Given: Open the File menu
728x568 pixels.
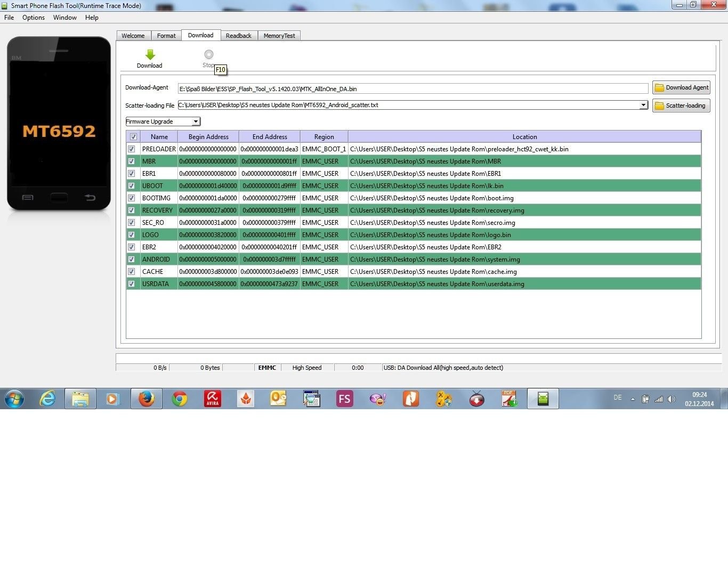Looking at the screenshot, I should point(9,18).
